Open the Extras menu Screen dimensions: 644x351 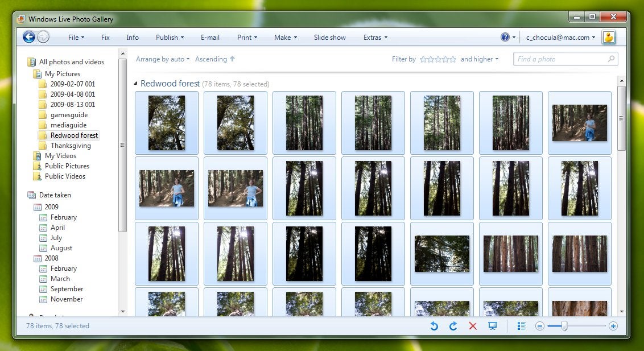coord(375,38)
